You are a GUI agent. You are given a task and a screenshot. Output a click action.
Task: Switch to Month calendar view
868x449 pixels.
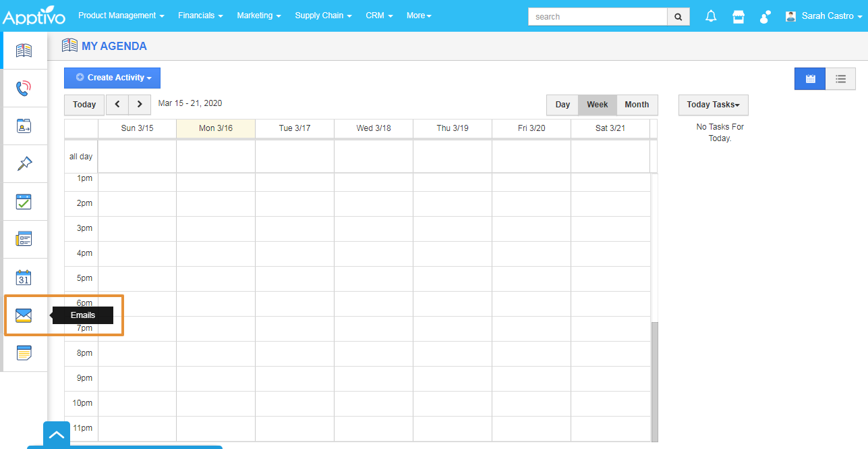point(636,105)
